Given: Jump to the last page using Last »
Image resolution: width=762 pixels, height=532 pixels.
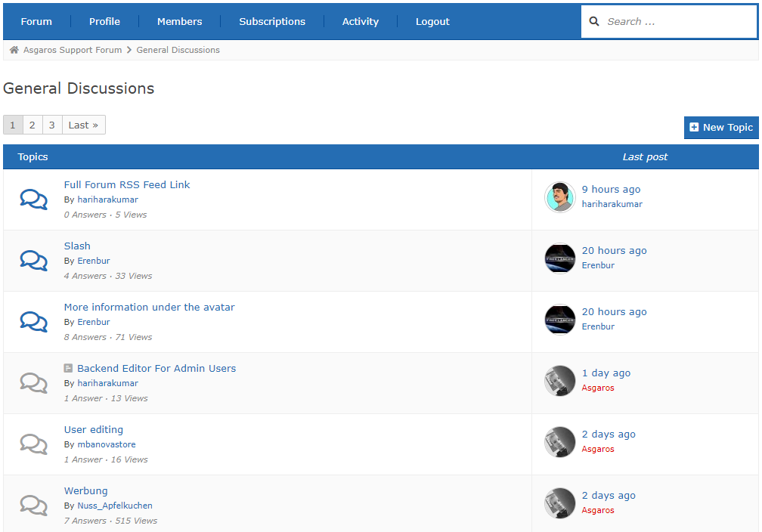Looking at the screenshot, I should pos(82,124).
